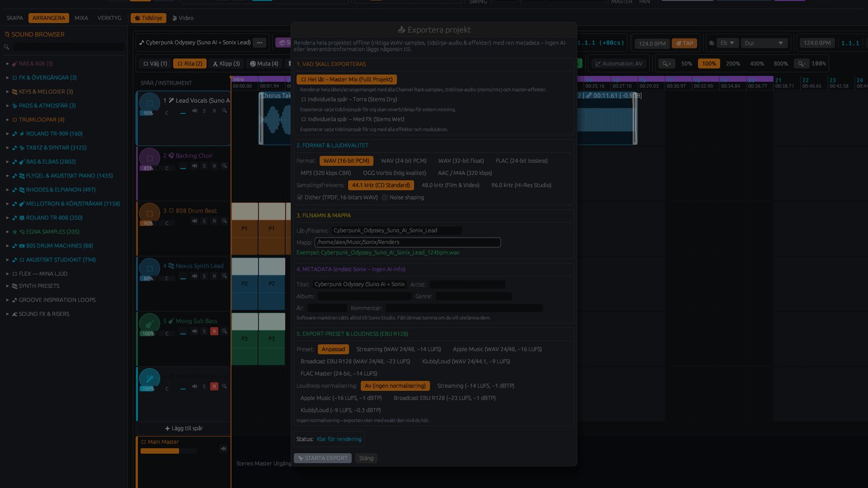Click the Sound Browser search magnifier icon

(7, 47)
